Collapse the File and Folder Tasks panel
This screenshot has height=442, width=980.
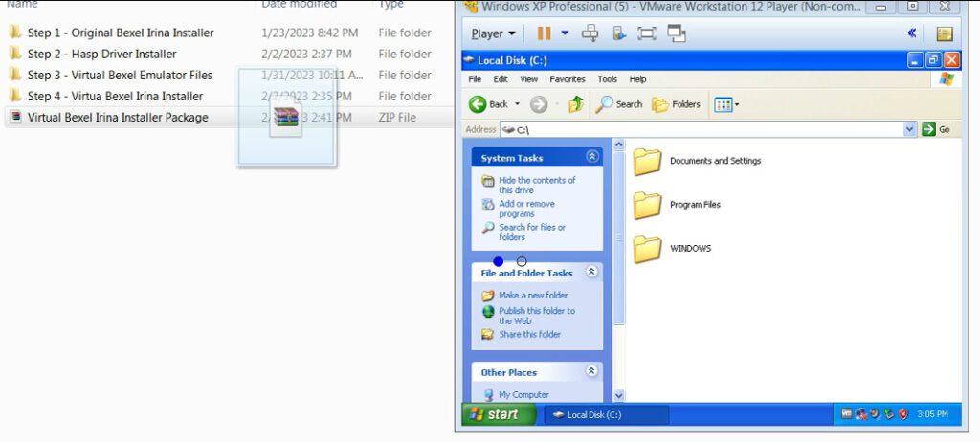(591, 272)
